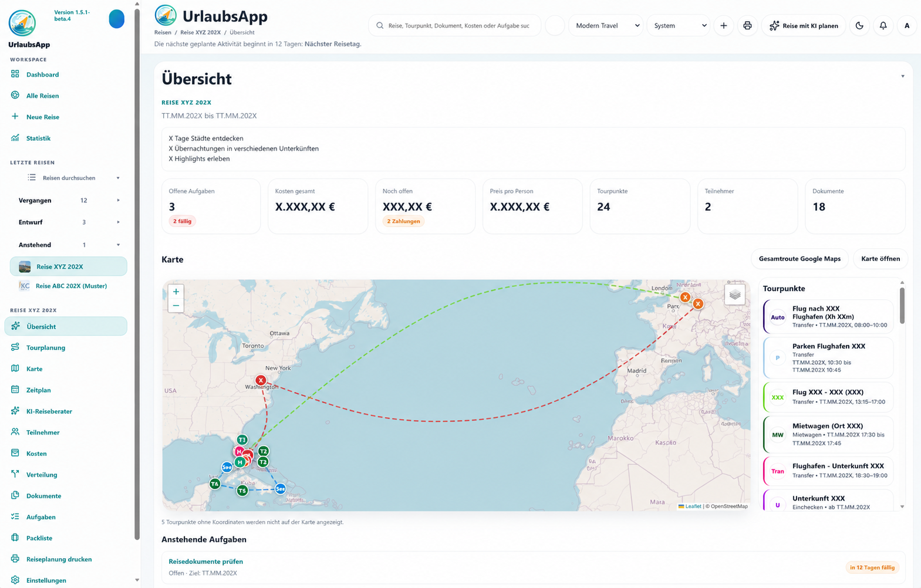Image resolution: width=921 pixels, height=588 pixels.
Task: Click the Offene Aufgaben stat card
Action: coord(211,206)
